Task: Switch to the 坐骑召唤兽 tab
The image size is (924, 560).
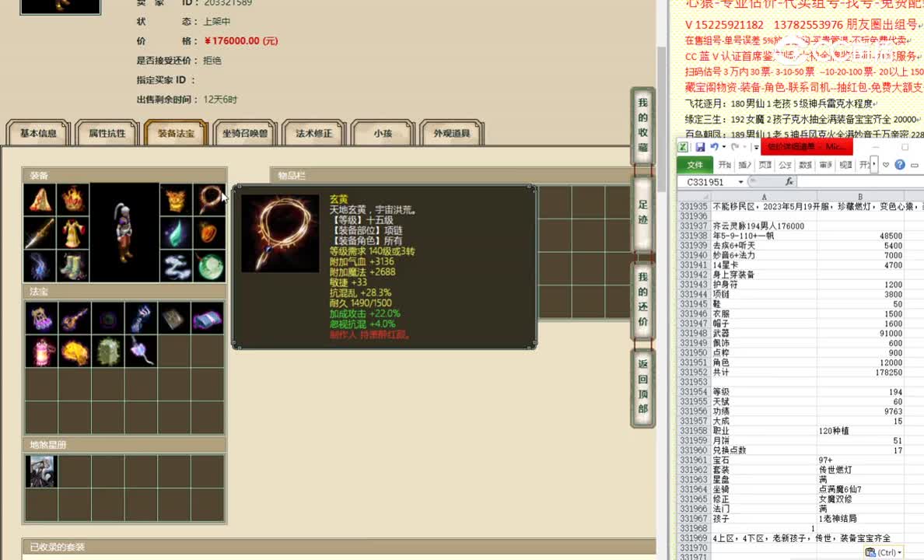Action: tap(244, 133)
